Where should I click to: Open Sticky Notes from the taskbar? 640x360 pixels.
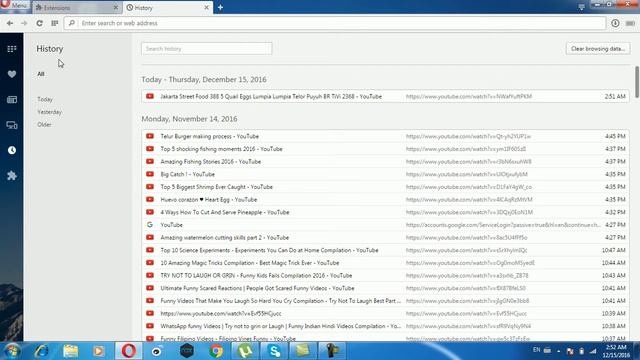coord(303,351)
